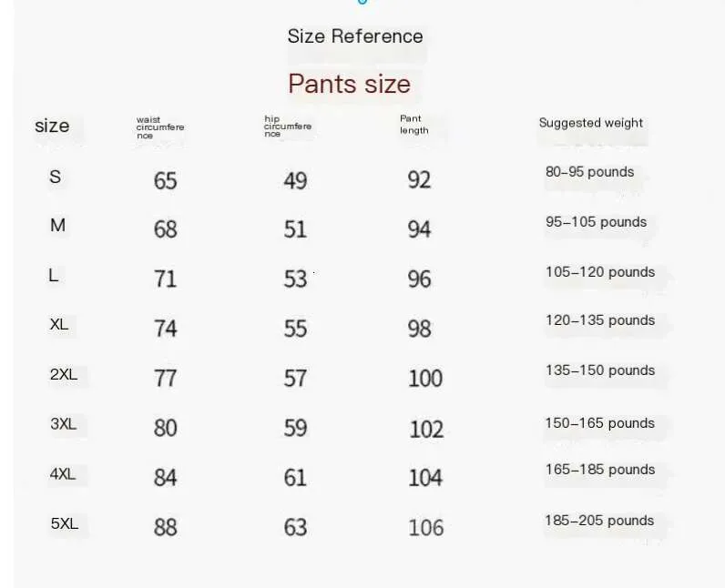The height and width of the screenshot is (588, 725).
Task: Select hip value 49 for size S
Action: pyautogui.click(x=295, y=180)
